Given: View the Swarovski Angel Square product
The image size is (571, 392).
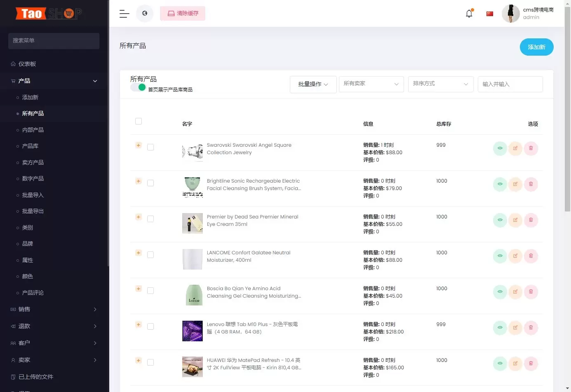Looking at the screenshot, I should point(500,148).
